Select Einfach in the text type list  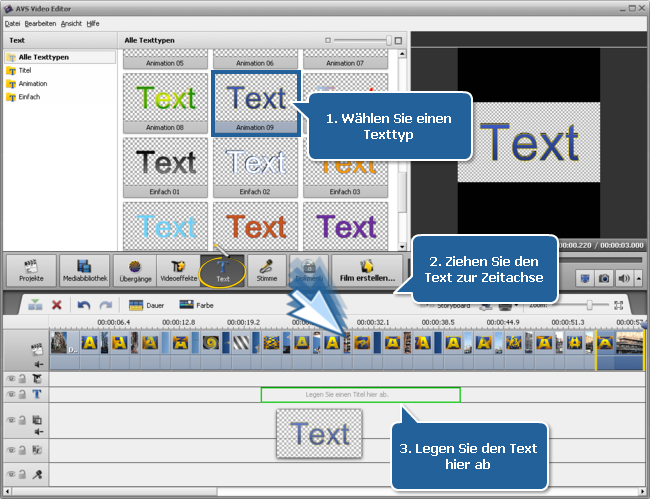[x=30, y=97]
